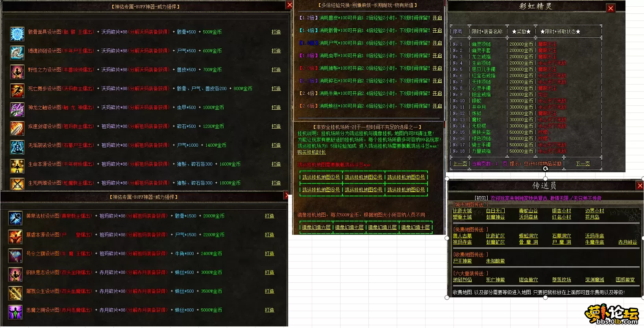Go to 下一页 in 彩虹精灵 panel
The height and width of the screenshot is (328, 644).
point(583,164)
